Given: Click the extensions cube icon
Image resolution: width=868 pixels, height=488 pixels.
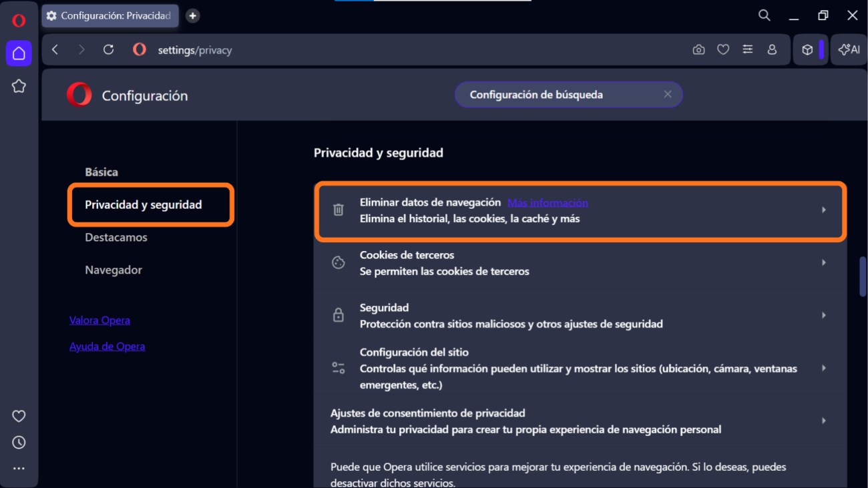Looking at the screenshot, I should tap(807, 50).
